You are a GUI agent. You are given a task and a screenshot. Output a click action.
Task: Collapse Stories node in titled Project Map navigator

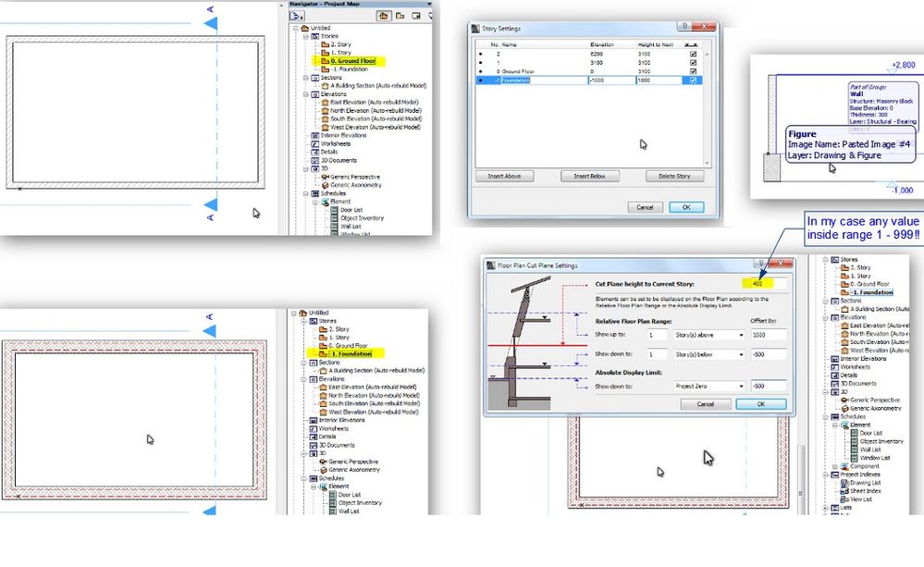pos(306,37)
